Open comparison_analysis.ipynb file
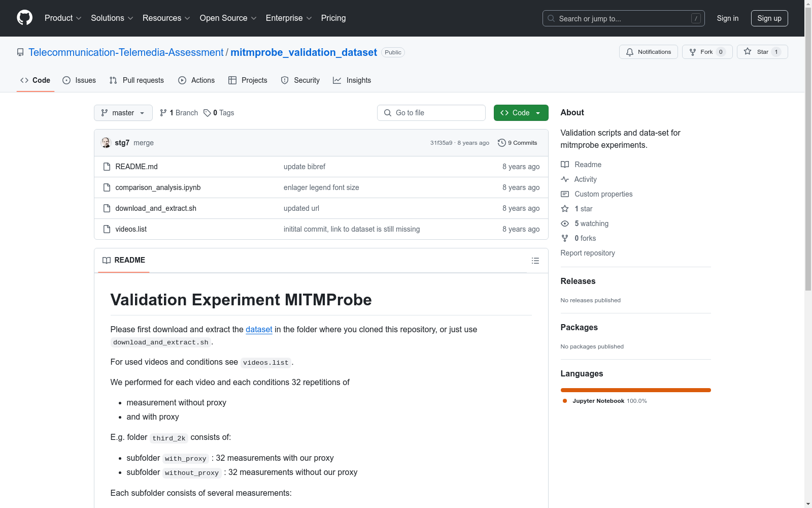The image size is (812, 508). 158,187
